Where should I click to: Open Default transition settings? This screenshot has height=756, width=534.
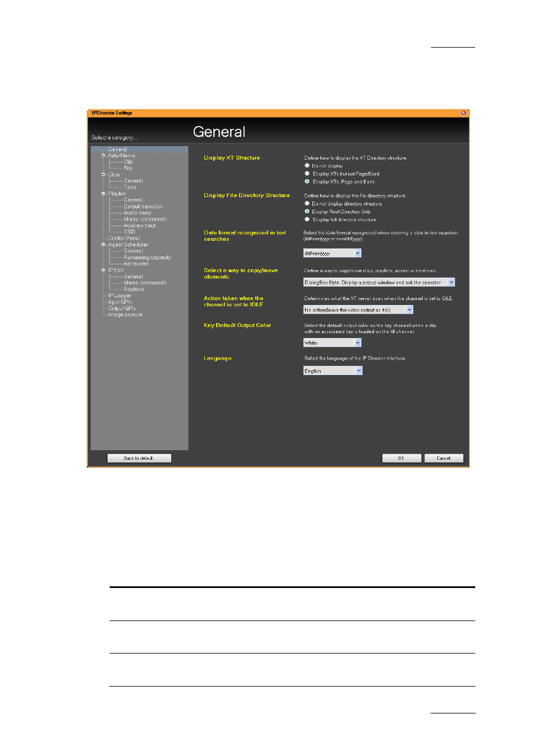(143, 207)
